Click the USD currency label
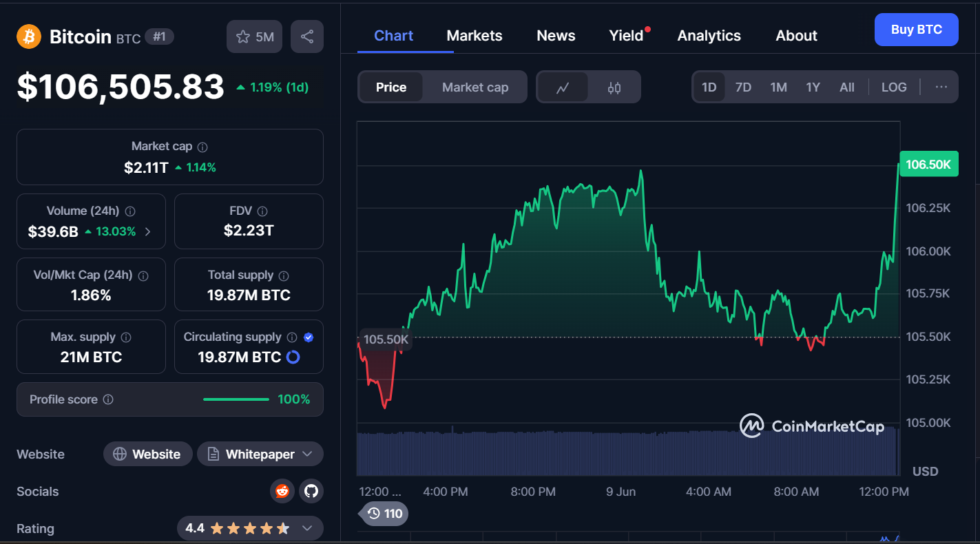This screenshot has width=980, height=544. point(925,472)
